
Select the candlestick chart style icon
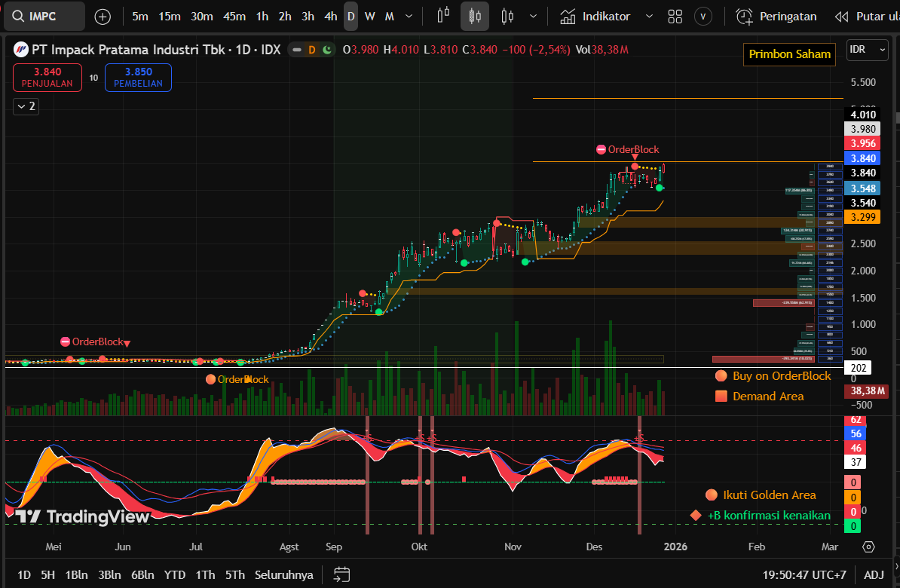coord(475,16)
